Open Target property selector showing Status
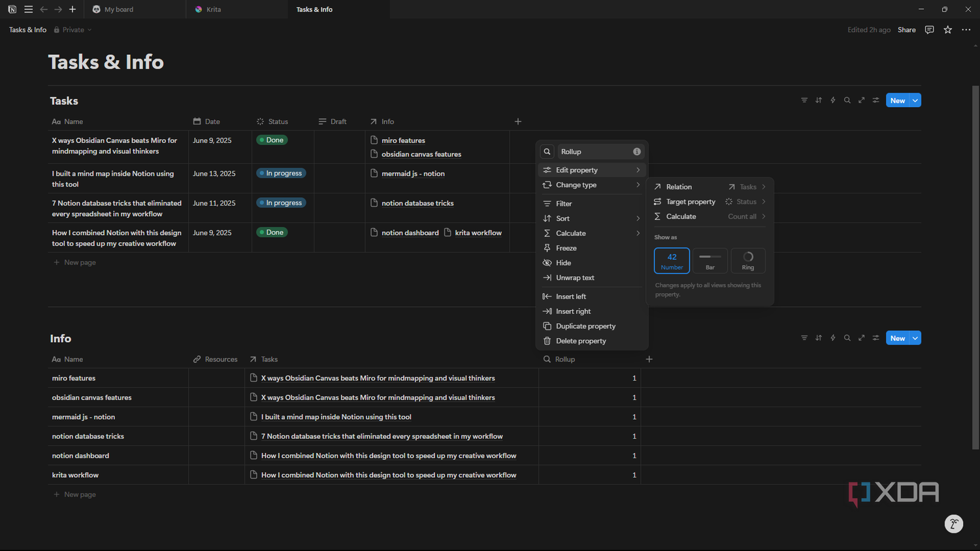Image resolution: width=980 pixels, height=551 pixels. pos(710,202)
